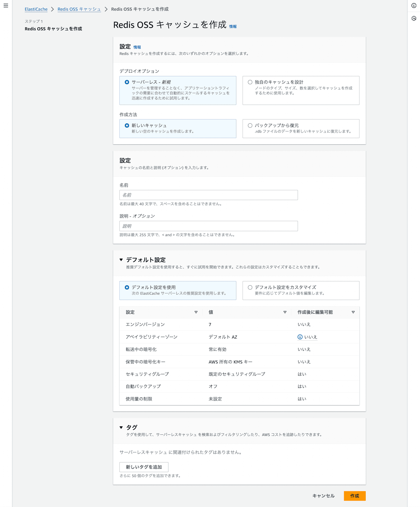Click 既定のセキュリティグループ value cell
420x507 pixels.
(x=237, y=374)
